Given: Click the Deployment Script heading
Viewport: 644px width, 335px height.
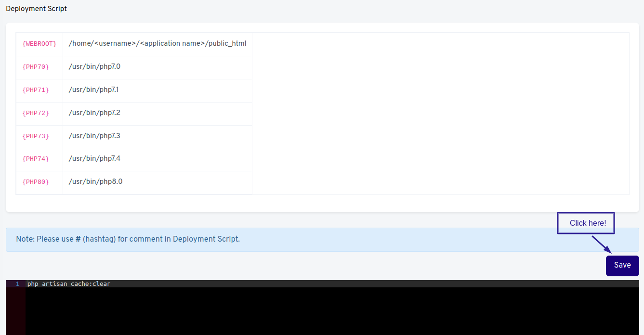Looking at the screenshot, I should point(36,9).
